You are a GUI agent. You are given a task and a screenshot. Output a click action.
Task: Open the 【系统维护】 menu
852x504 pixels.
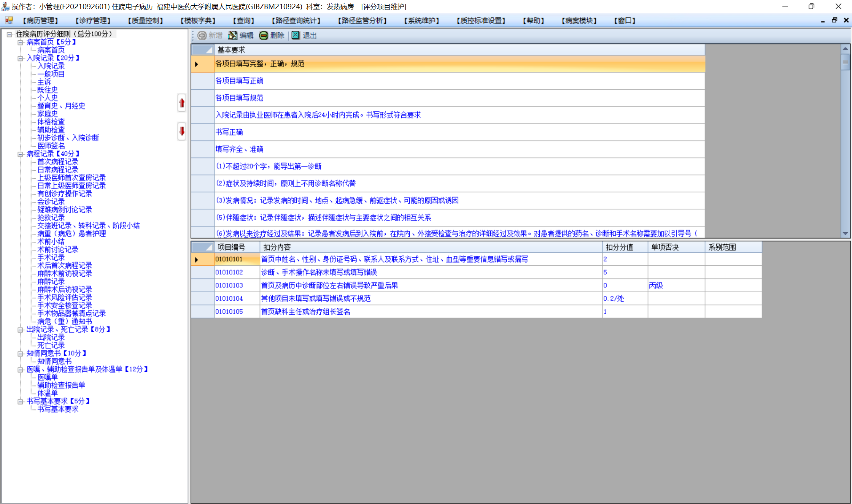coord(421,21)
